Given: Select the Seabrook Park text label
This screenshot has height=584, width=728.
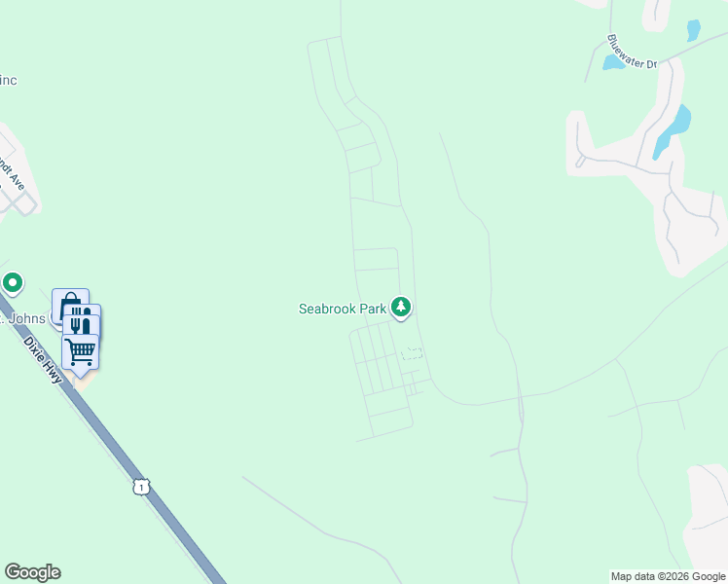Looking at the screenshot, I should (x=343, y=309).
